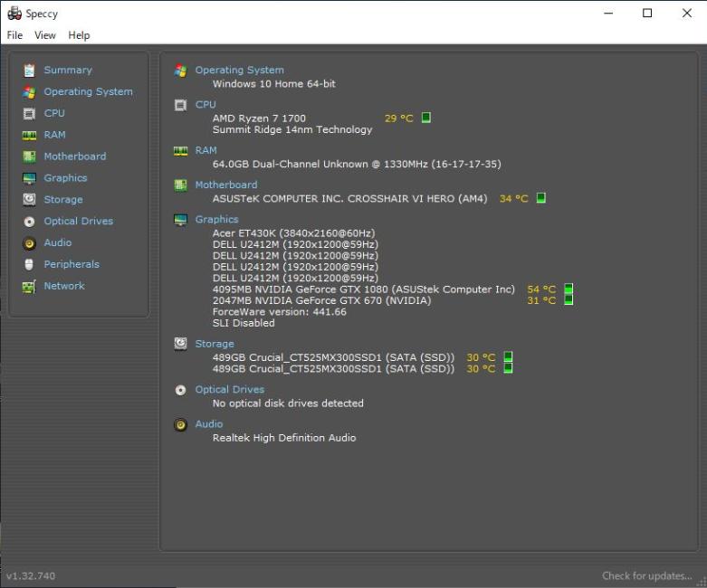The width and height of the screenshot is (707, 588).
Task: Click the CPU temperature indicator box
Action: [x=426, y=118]
